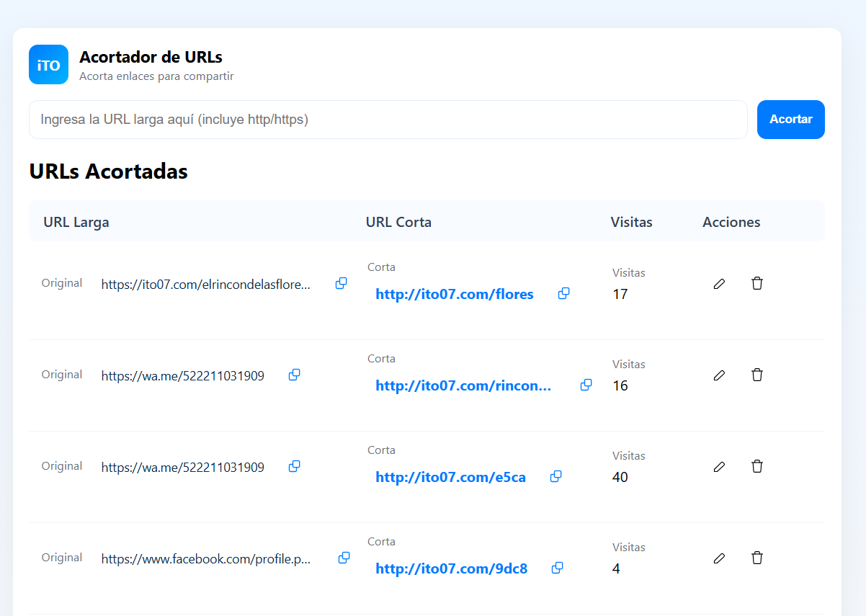
Task: Click the visit count 16
Action: (620, 385)
